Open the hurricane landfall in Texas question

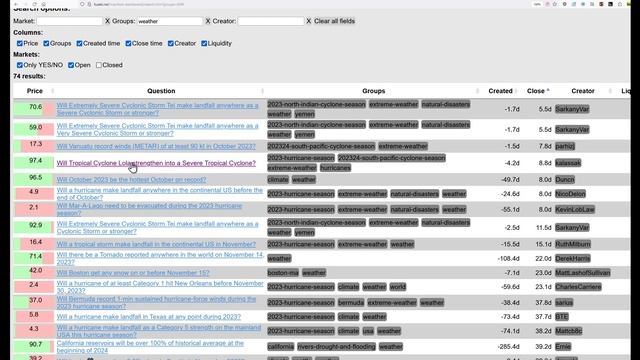[x=149, y=317]
